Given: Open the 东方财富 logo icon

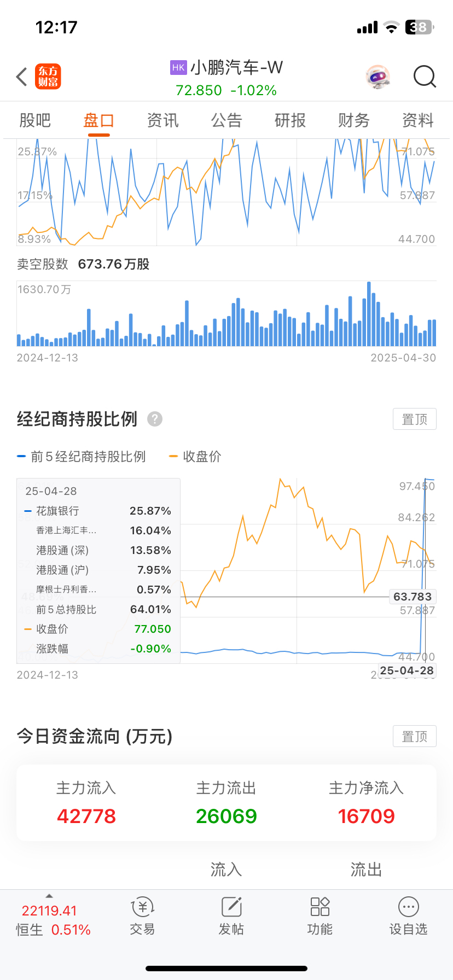Looking at the screenshot, I should [48, 77].
